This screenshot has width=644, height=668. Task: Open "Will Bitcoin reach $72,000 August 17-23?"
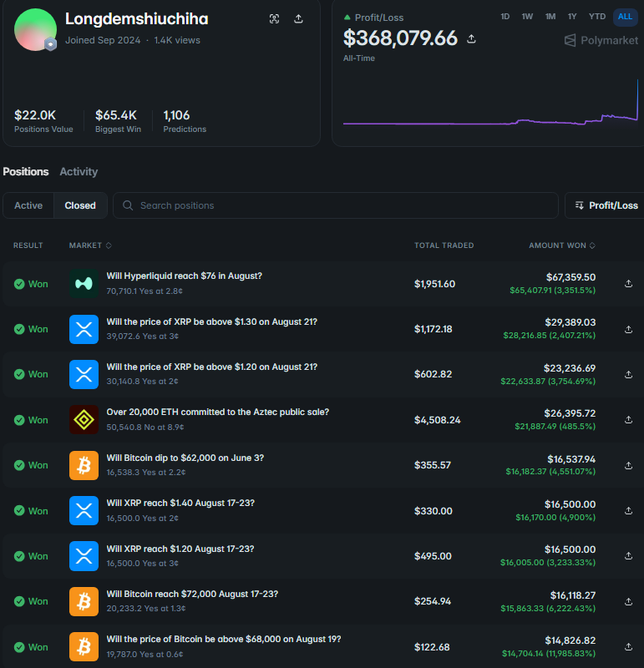pos(192,594)
